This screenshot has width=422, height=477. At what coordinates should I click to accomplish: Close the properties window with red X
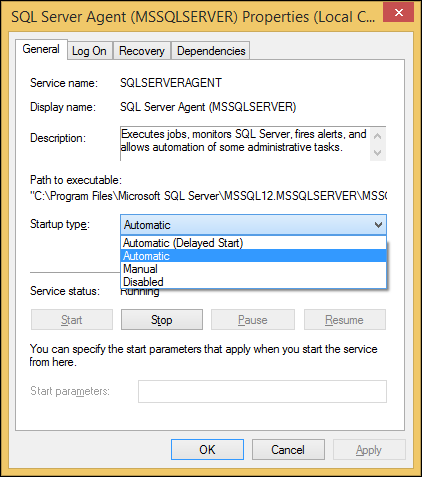pyautogui.click(x=398, y=13)
